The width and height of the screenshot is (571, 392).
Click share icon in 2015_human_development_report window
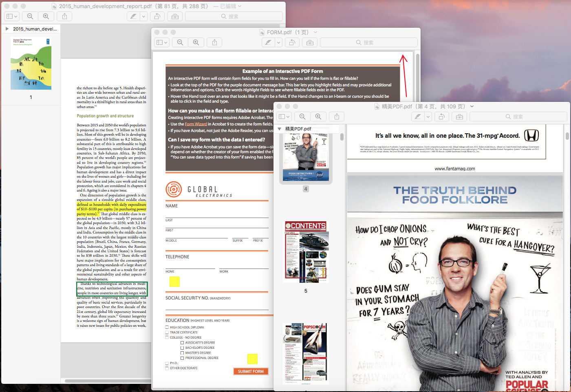click(64, 16)
